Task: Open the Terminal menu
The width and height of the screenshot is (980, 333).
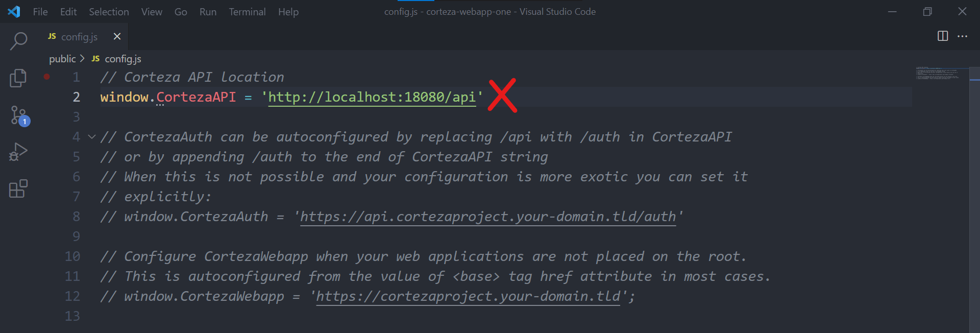Action: tap(247, 12)
